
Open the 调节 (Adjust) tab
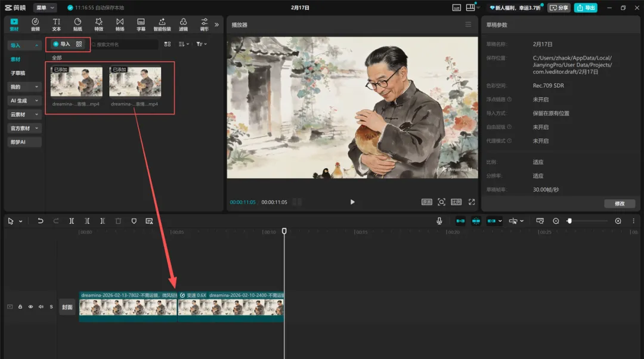tap(204, 24)
